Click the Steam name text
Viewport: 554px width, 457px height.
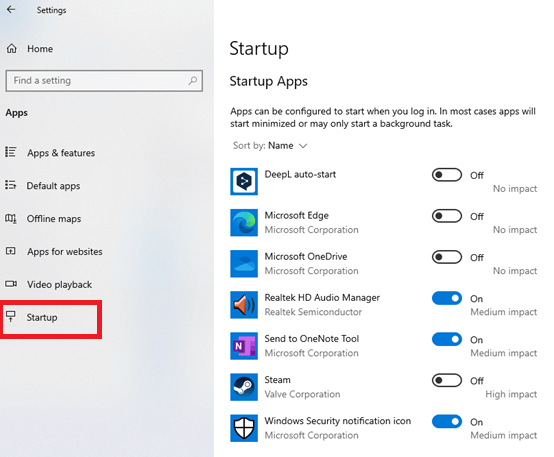tap(277, 380)
